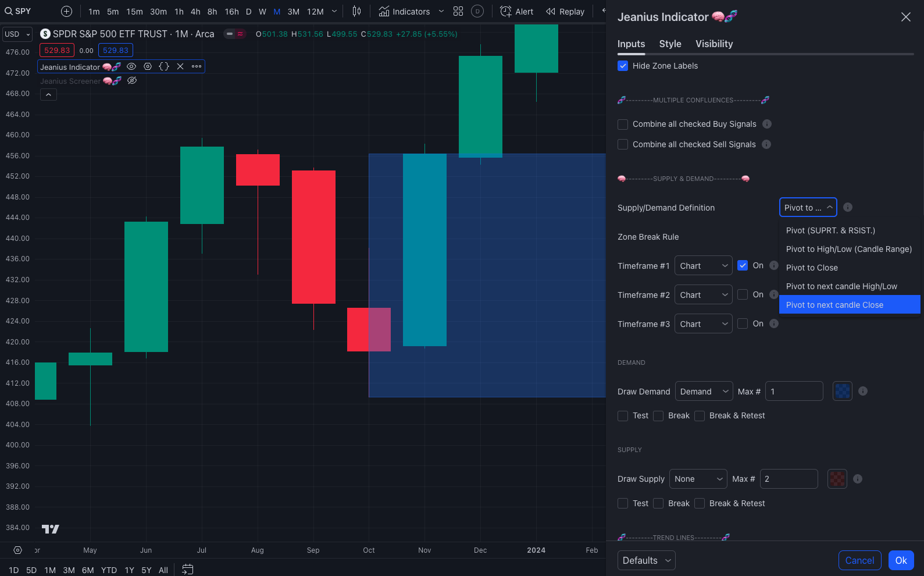Switch to the Visibility tab
924x576 pixels.
(714, 44)
